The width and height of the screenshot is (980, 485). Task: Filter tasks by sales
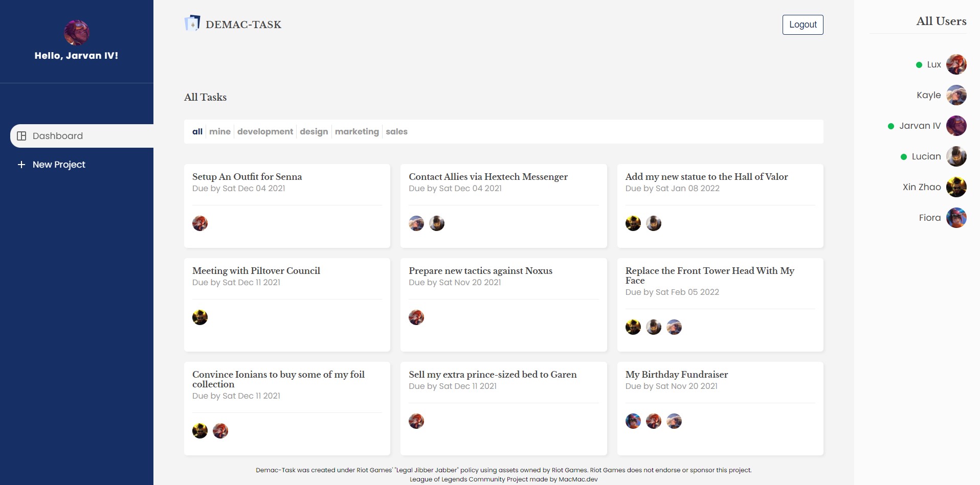pyautogui.click(x=396, y=132)
